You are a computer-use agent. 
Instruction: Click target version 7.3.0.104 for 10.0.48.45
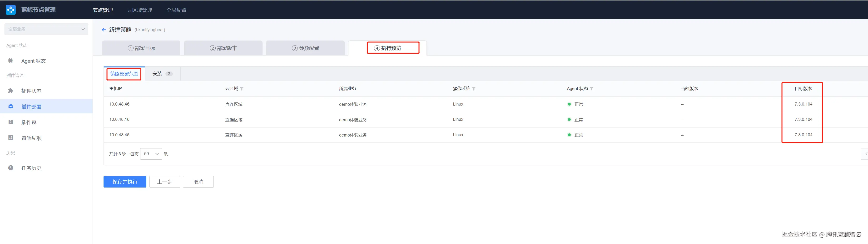803,135
